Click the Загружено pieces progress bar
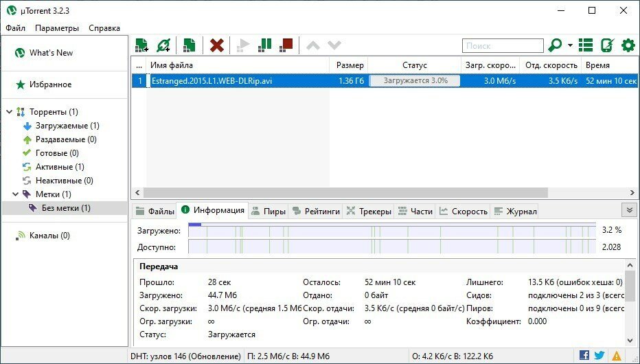This screenshot has height=364, width=640. click(x=392, y=231)
